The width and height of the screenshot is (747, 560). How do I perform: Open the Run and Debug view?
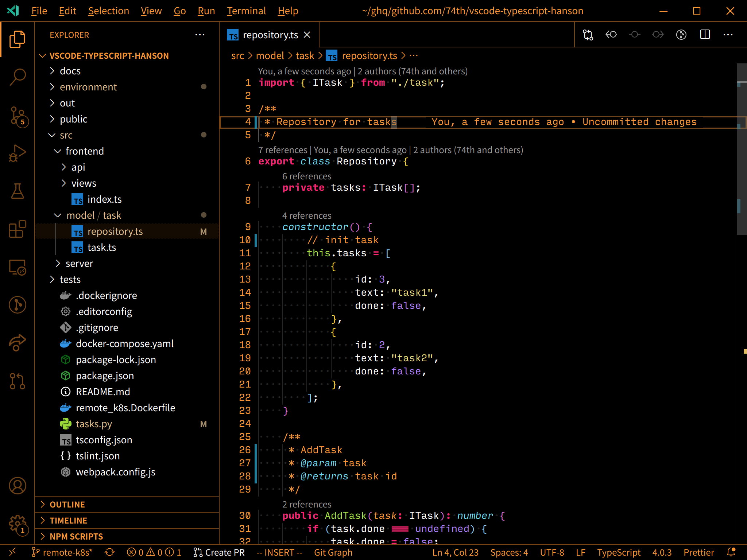click(x=17, y=153)
